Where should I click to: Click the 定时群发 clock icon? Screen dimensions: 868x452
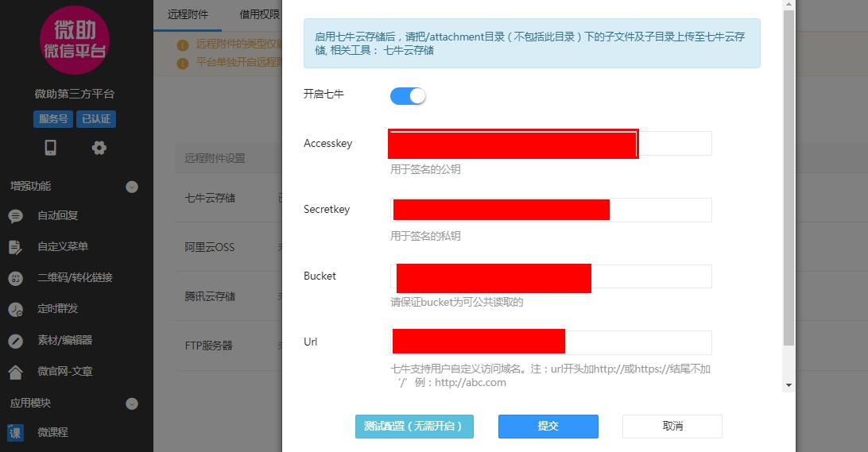(16, 309)
